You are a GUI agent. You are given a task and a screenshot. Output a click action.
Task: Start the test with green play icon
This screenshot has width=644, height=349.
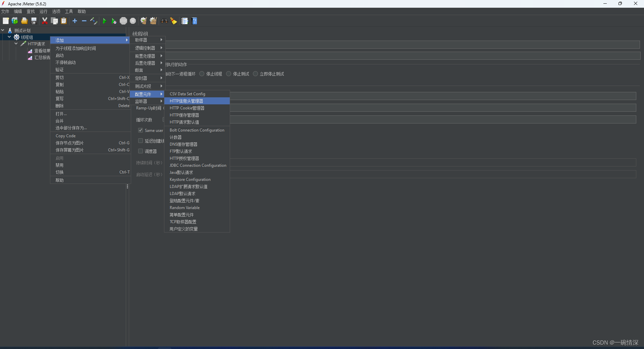pos(104,21)
